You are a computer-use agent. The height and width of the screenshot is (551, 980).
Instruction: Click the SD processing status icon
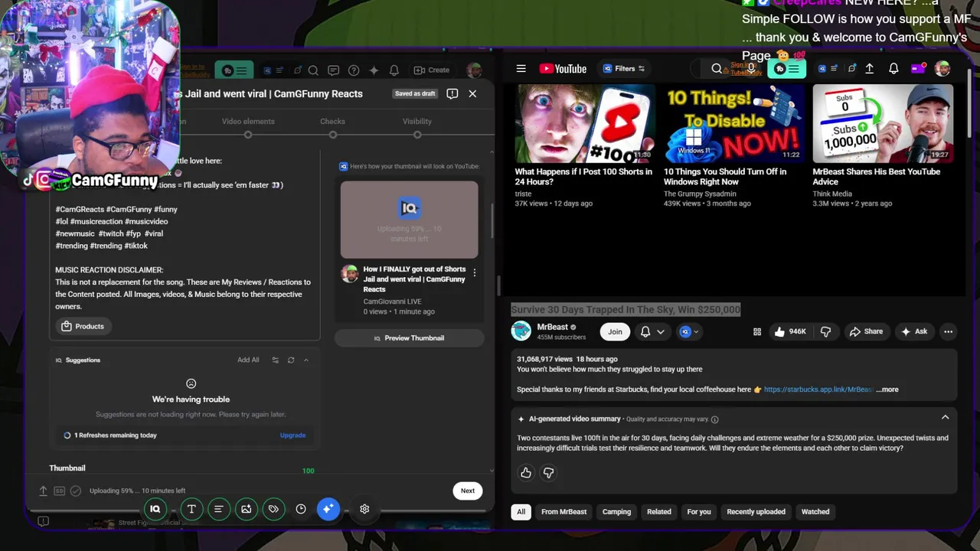tap(59, 491)
